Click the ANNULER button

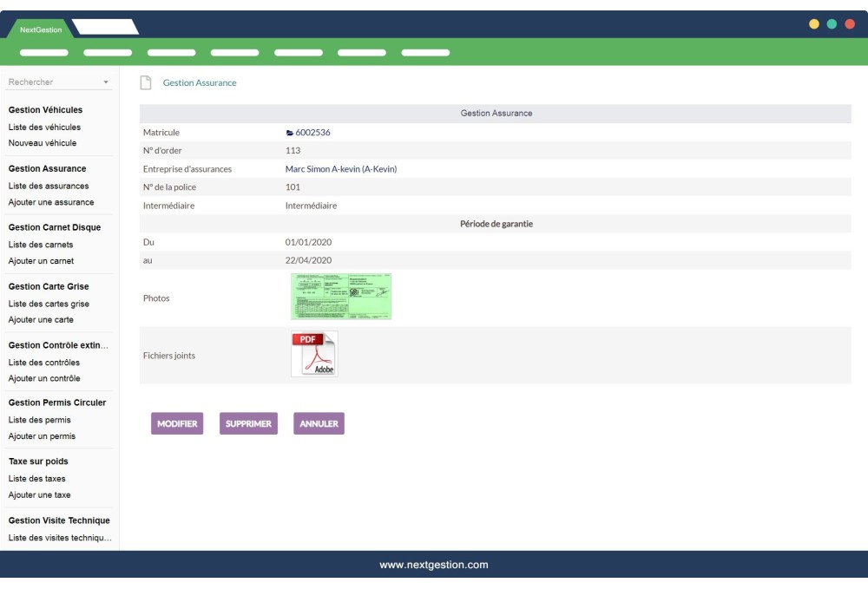pos(318,423)
